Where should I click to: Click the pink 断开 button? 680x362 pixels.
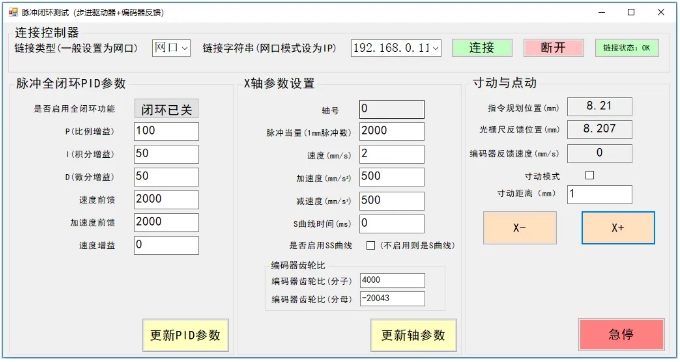[x=553, y=48]
